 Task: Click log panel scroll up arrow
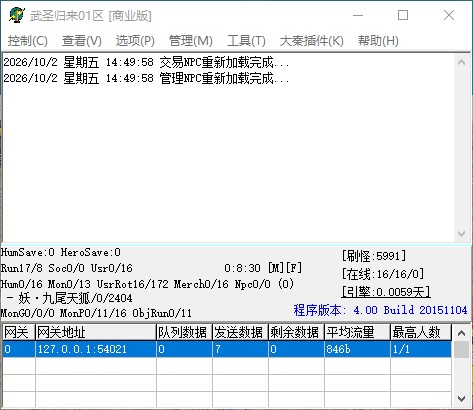pyautogui.click(x=462, y=62)
